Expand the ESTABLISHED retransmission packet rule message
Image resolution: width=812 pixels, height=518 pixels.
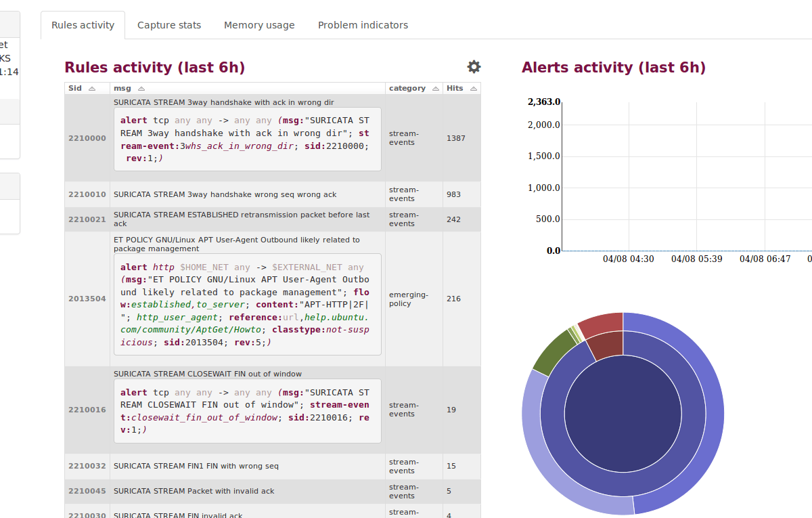click(242, 219)
